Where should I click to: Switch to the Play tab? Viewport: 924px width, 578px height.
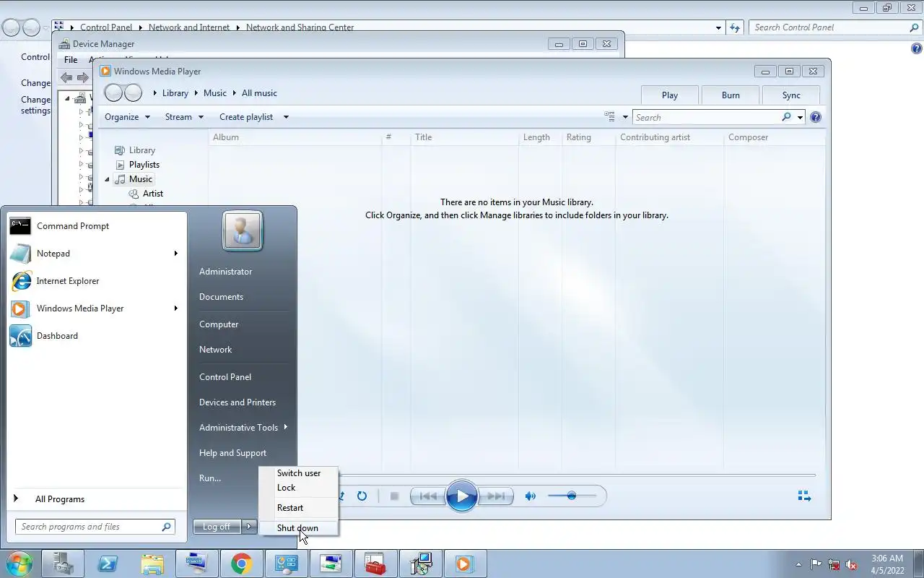coord(670,95)
